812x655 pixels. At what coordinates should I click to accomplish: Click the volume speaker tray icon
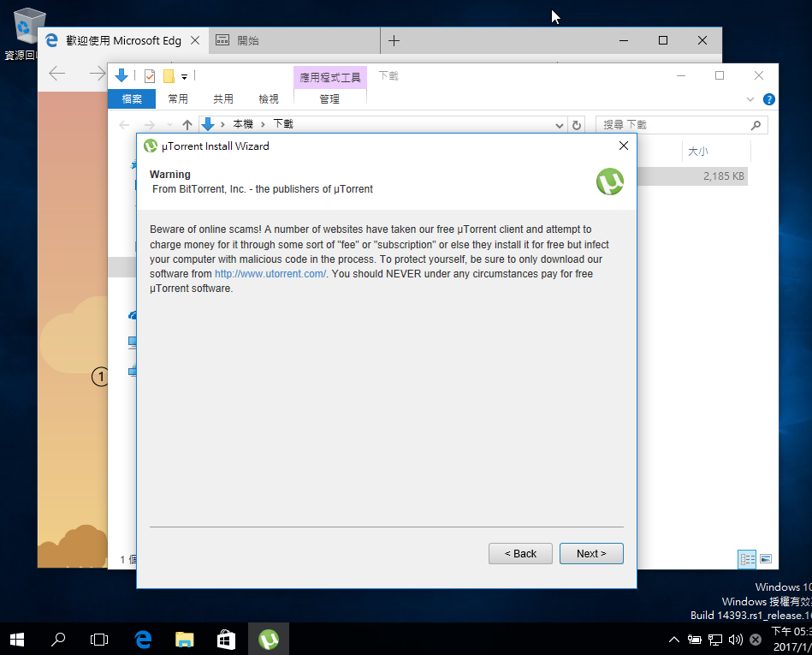point(735,640)
